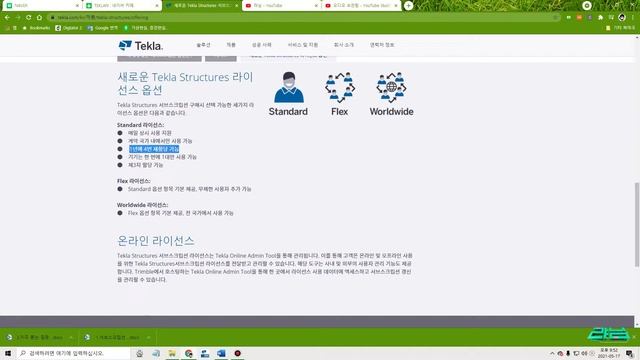The image size is (640, 360).
Task: Click the 'Flex 라이선스:' subheading
Action: click(x=133, y=181)
